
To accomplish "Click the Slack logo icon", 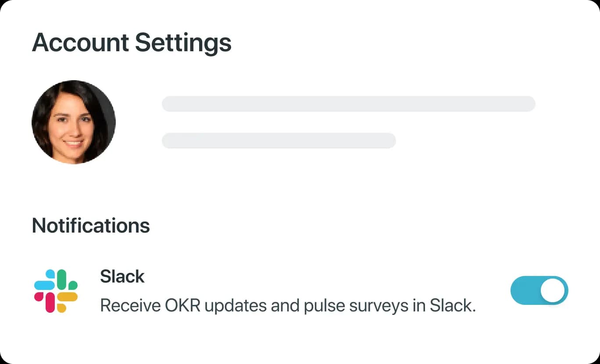I will [56, 291].
